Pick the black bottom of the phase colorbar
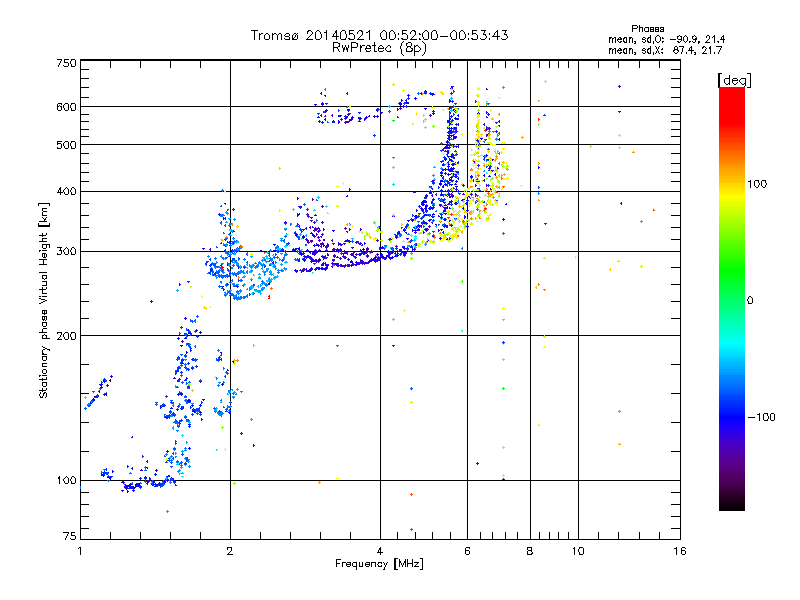The height and width of the screenshot is (600, 800). click(732, 505)
